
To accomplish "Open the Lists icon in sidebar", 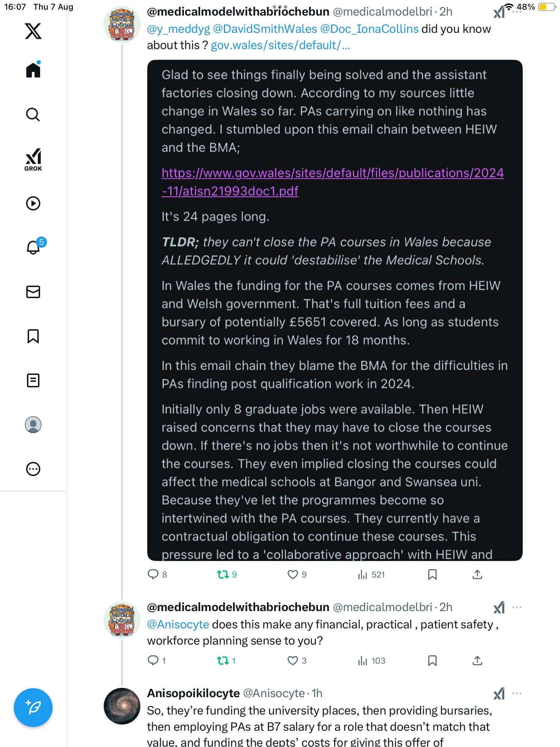I will 33,380.
